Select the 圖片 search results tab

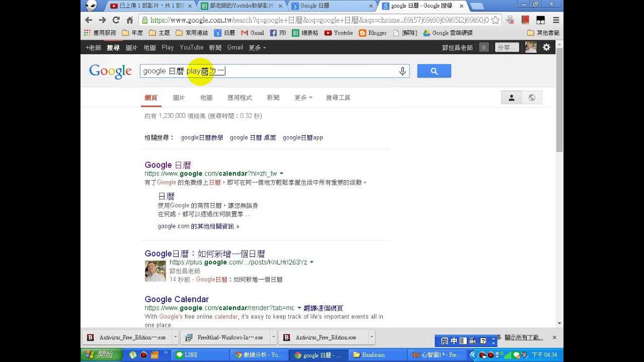click(x=179, y=98)
